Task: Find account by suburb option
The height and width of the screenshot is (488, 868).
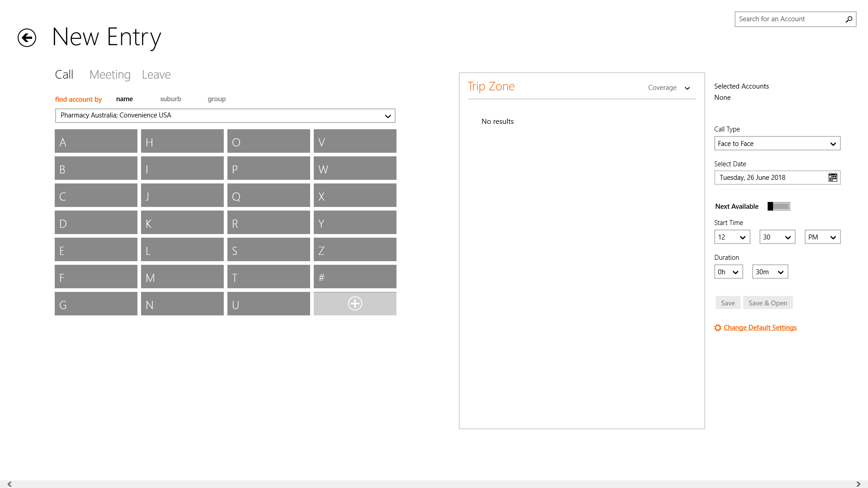Action: pyautogui.click(x=170, y=99)
